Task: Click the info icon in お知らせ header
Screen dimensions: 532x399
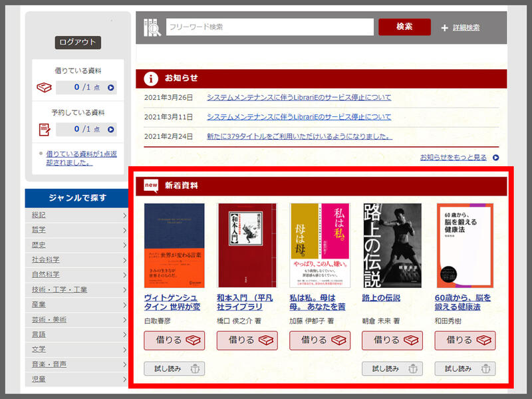Action: tap(151, 78)
